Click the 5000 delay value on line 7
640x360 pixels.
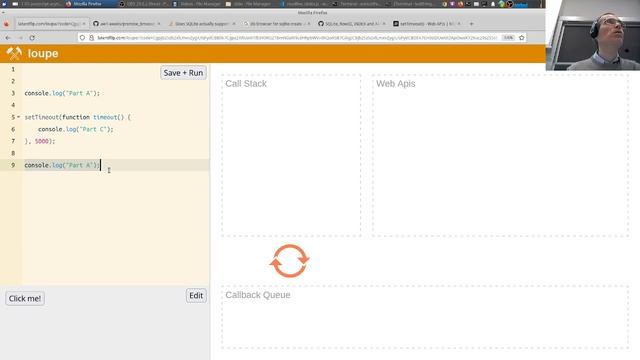(x=42, y=141)
